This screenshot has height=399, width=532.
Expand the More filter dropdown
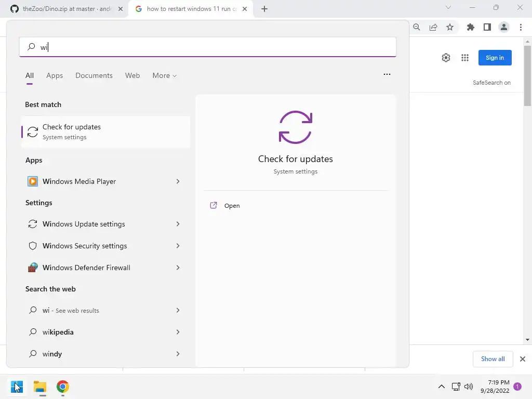coord(165,75)
